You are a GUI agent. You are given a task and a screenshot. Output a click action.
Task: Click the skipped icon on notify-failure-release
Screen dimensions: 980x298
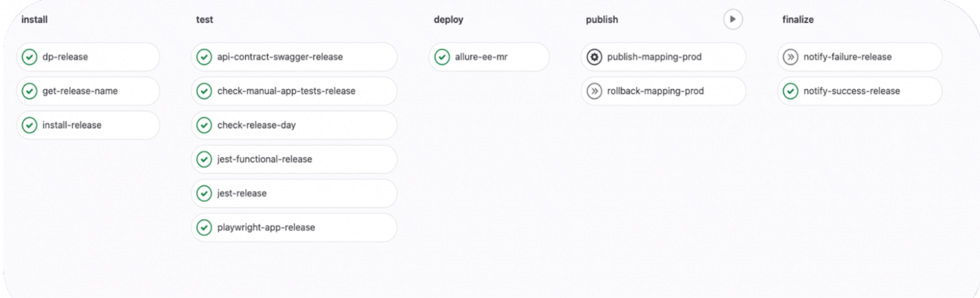coord(790,57)
